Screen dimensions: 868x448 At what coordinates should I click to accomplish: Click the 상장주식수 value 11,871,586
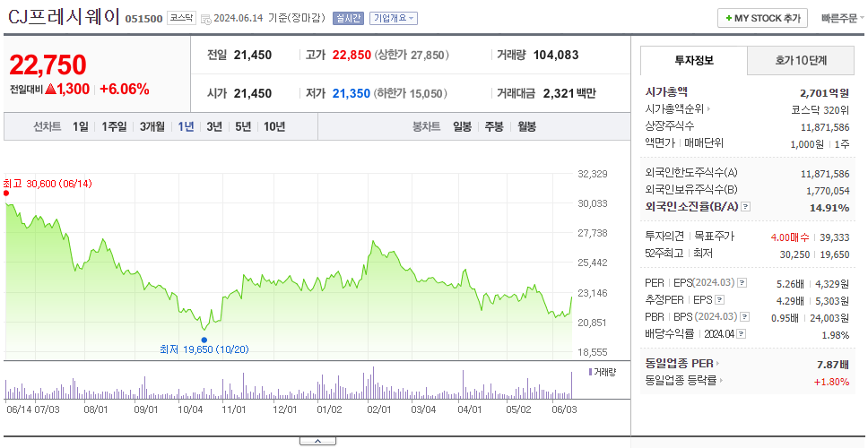[825, 126]
